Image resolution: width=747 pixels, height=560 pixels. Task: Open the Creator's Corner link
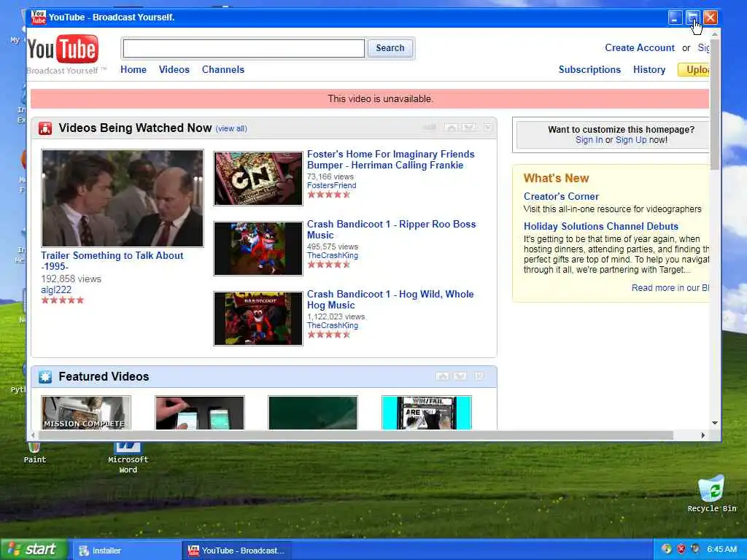click(x=561, y=196)
